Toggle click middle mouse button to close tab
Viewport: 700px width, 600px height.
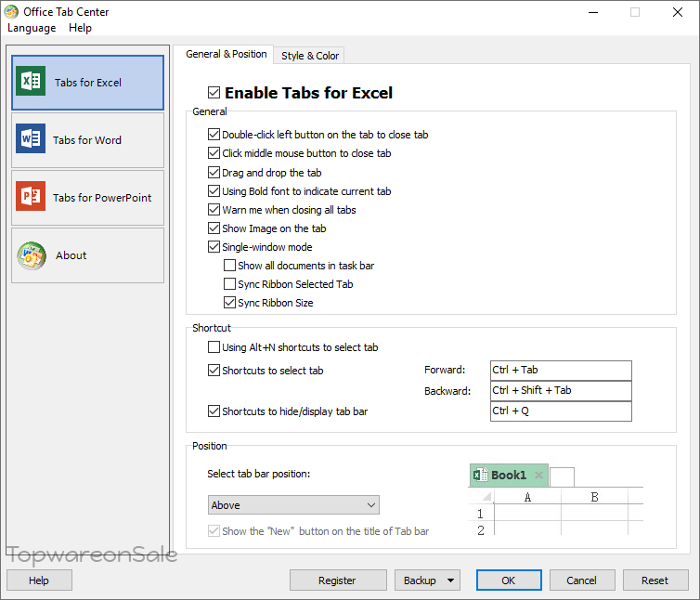tap(214, 153)
